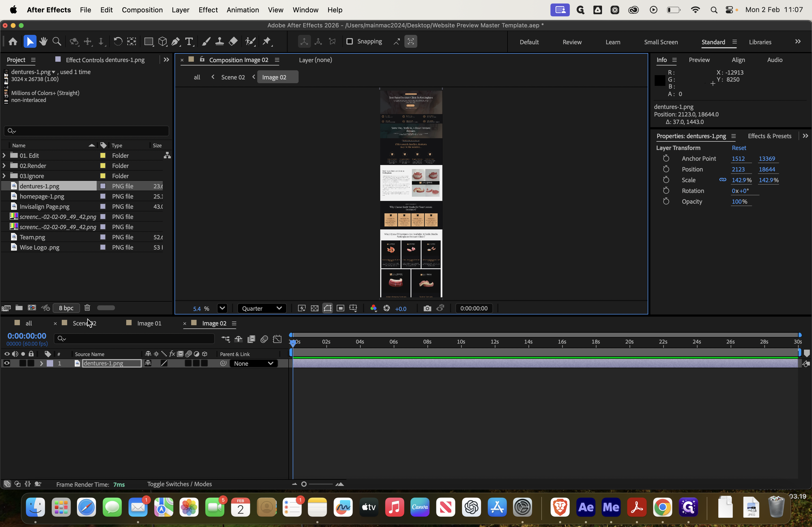Lock the dentures-1.png layer

click(x=31, y=363)
